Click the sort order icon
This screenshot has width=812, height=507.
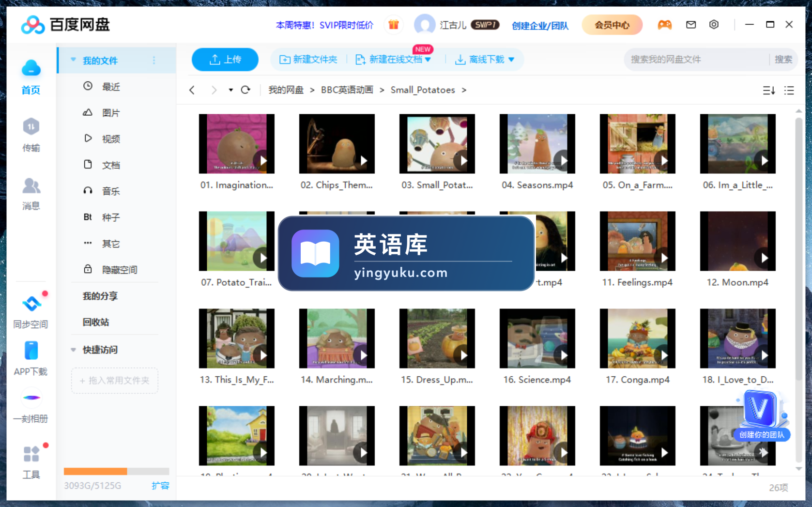tap(769, 91)
